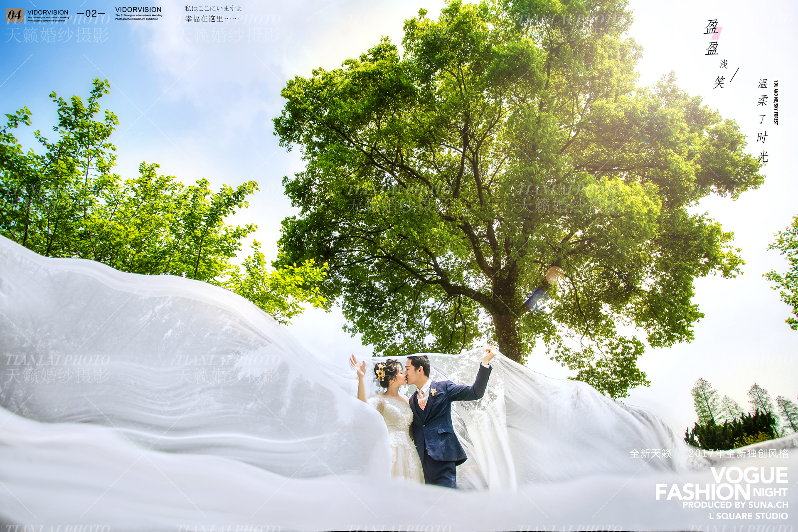Click the —02— page number
This screenshot has height=532, width=798.
(x=91, y=14)
